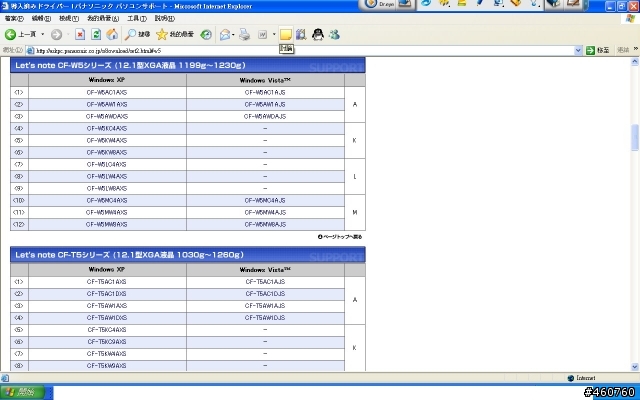Expand the 連結 Links bar chevron
This screenshot has width=640, height=400.
tap(636, 49)
